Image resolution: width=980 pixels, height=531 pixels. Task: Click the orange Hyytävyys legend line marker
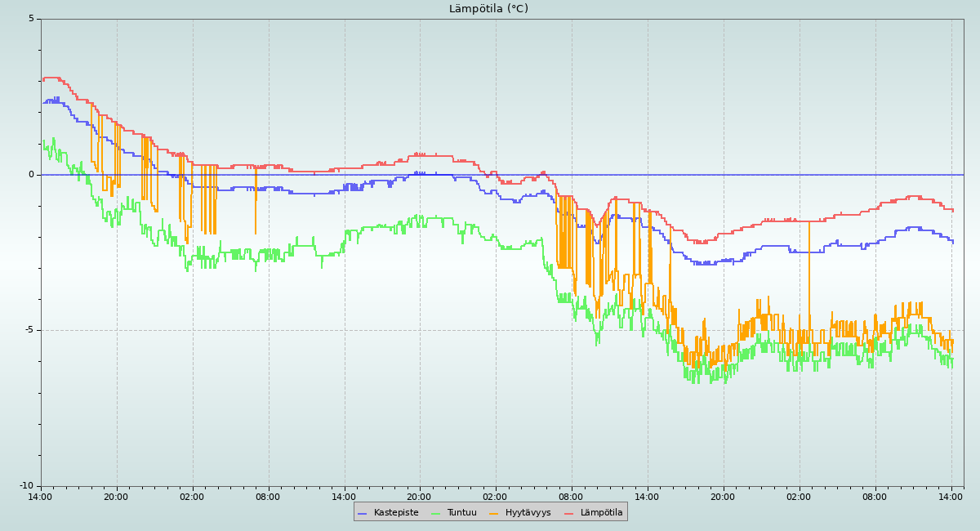point(494,513)
